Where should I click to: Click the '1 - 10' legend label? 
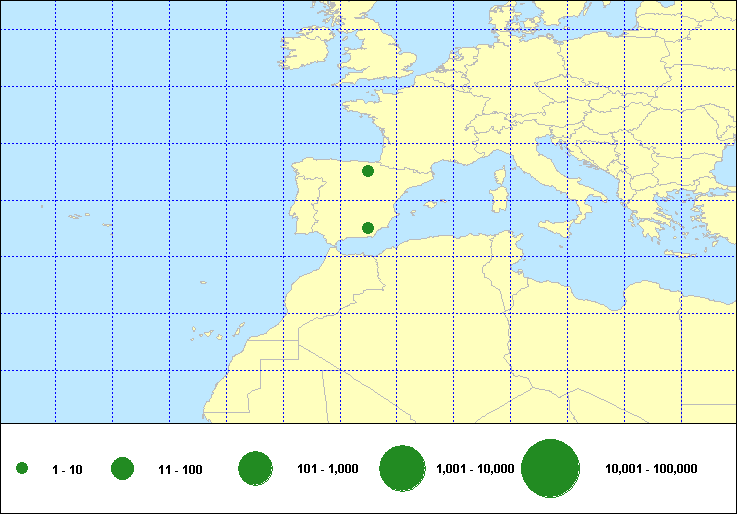tap(68, 469)
